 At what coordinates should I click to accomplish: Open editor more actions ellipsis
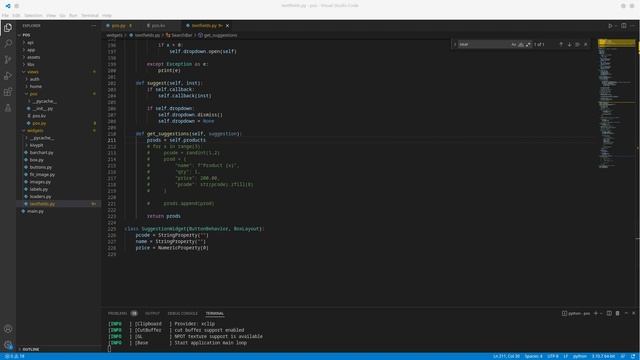pos(633,26)
